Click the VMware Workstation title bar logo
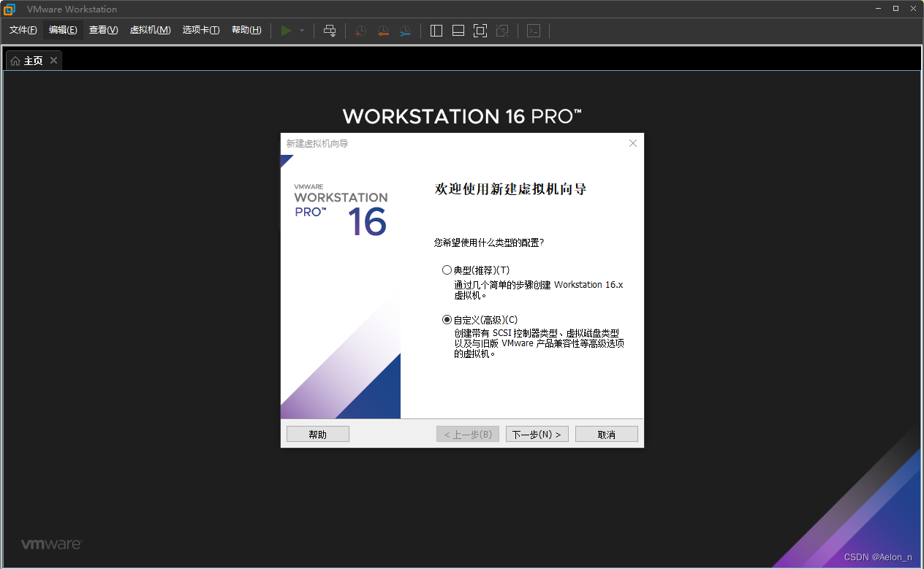The width and height of the screenshot is (924, 569). [x=10, y=9]
